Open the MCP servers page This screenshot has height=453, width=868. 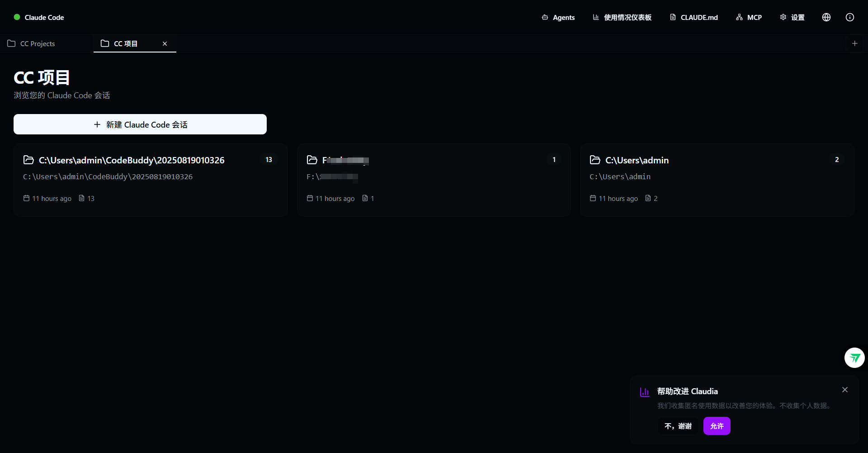tap(749, 17)
